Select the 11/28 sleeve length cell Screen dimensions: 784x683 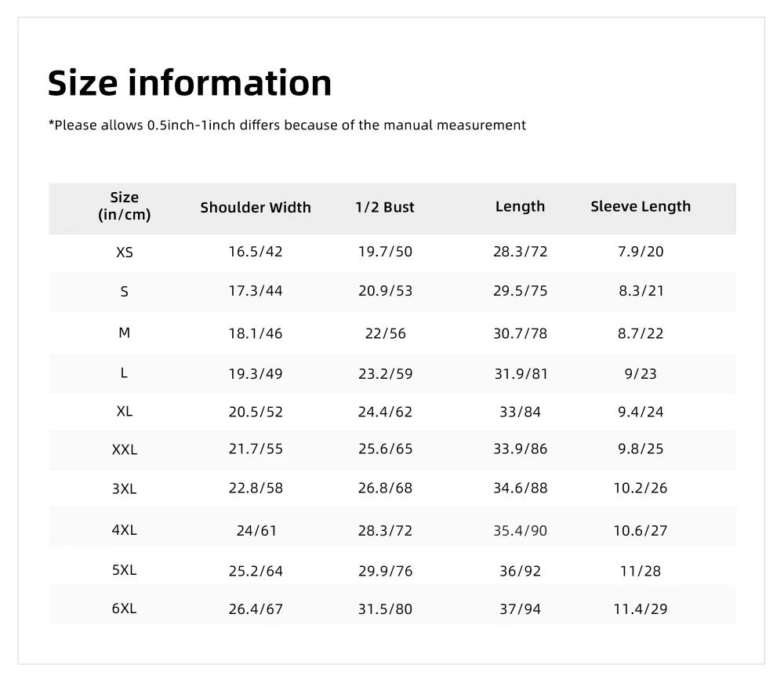point(641,571)
